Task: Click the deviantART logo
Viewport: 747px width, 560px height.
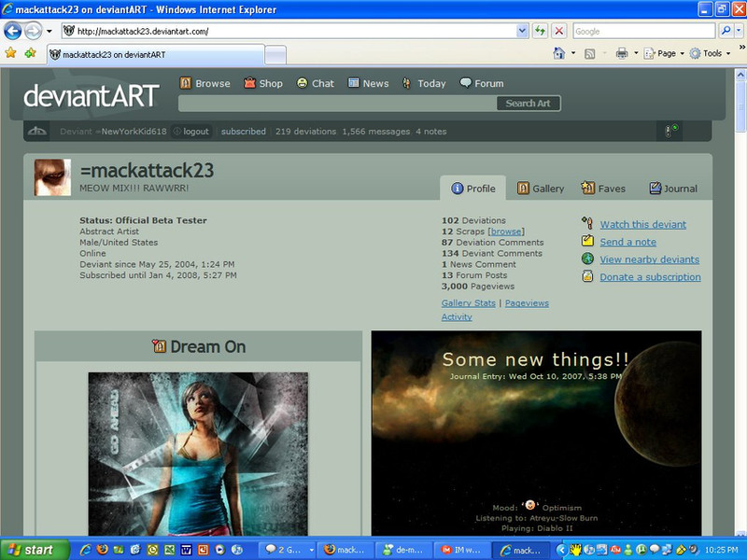Action: tap(92, 96)
